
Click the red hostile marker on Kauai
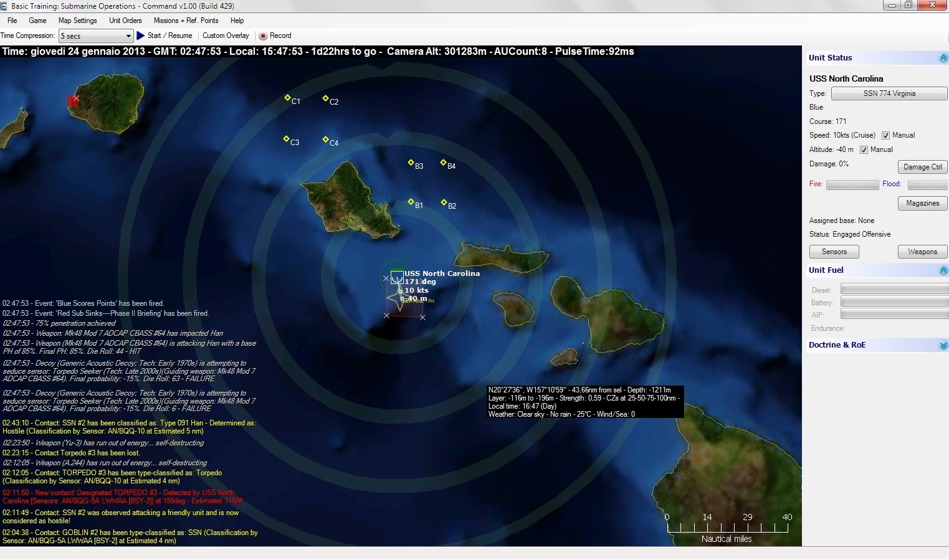coord(73,100)
